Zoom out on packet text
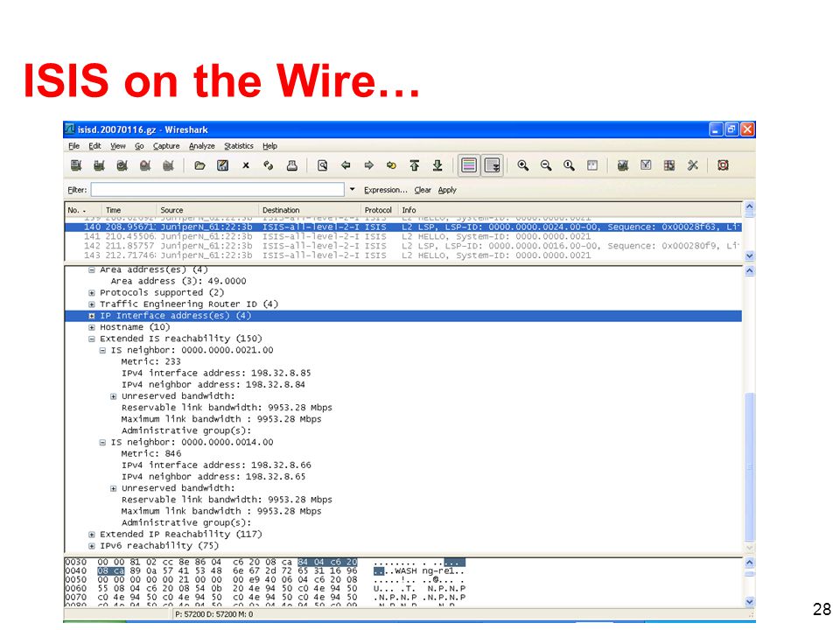Image resolution: width=840 pixels, height=630 pixels. [546, 165]
